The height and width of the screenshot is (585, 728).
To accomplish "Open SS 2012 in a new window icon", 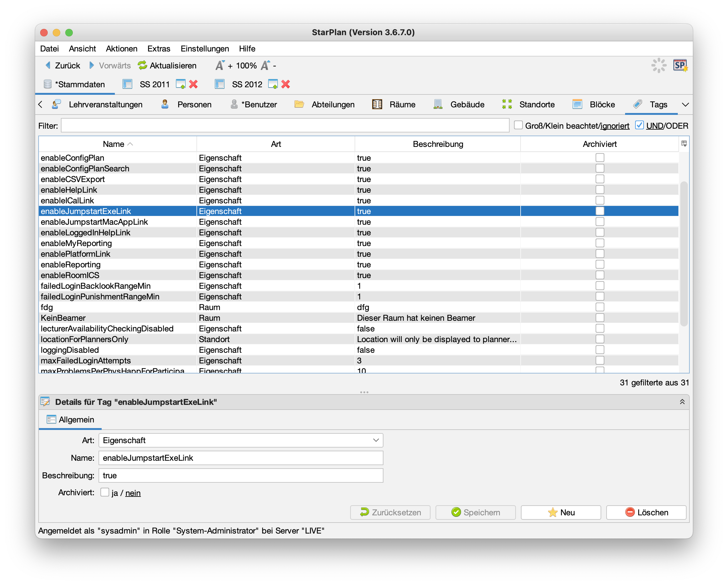I will coord(273,84).
